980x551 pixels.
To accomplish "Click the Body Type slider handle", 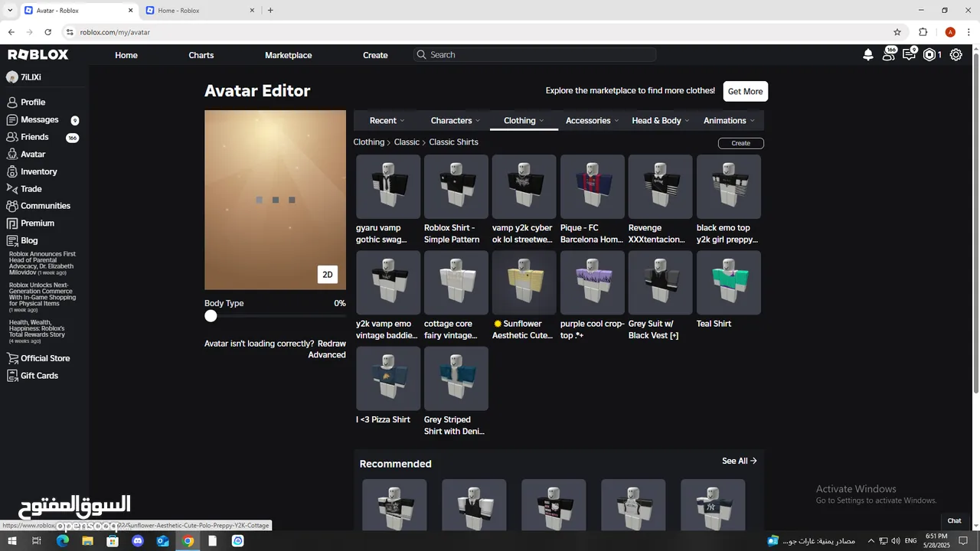I will tap(211, 316).
